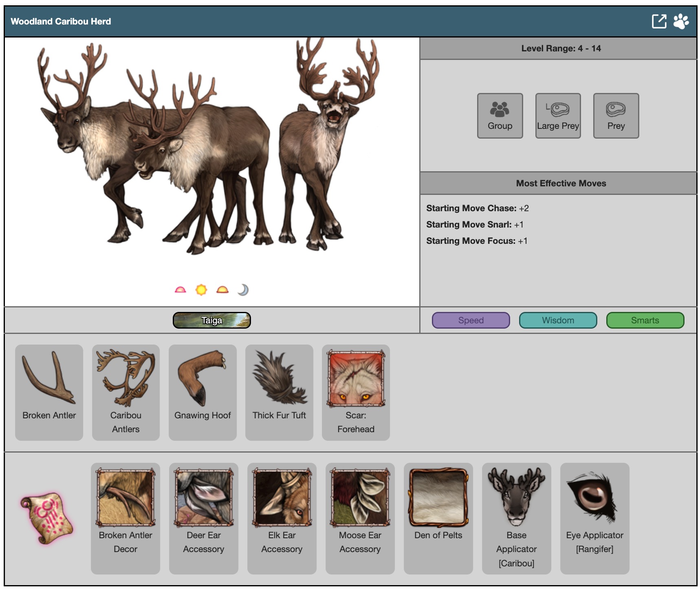Select the Large Prey category icon

click(558, 116)
